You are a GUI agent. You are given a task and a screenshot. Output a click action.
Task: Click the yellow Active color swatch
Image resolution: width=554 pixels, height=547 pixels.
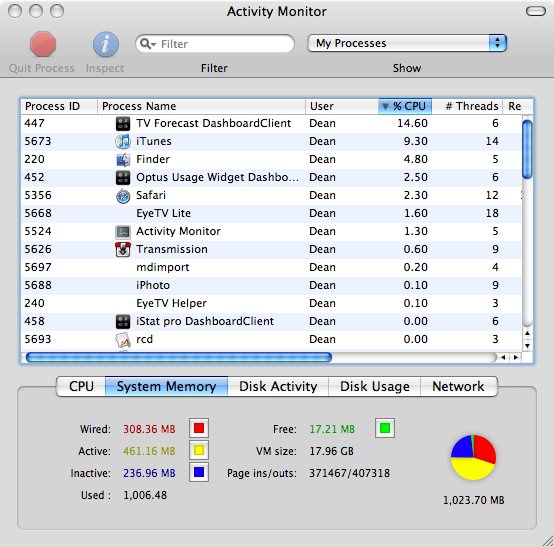coord(199,450)
